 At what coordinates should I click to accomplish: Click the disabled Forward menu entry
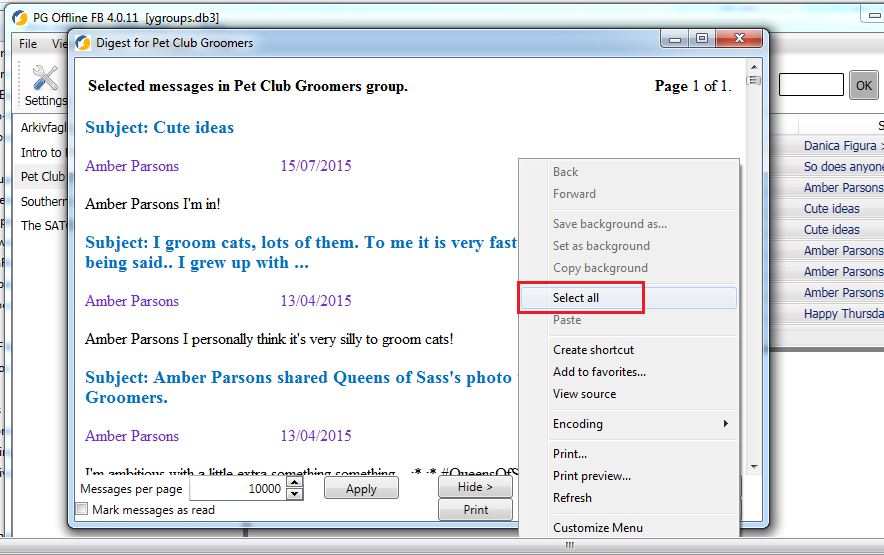pos(574,194)
